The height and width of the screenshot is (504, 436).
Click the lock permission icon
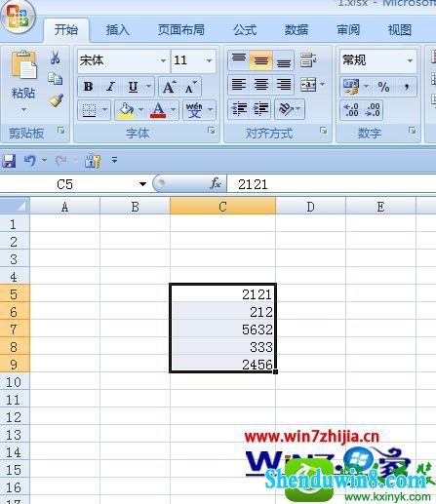(x=93, y=161)
